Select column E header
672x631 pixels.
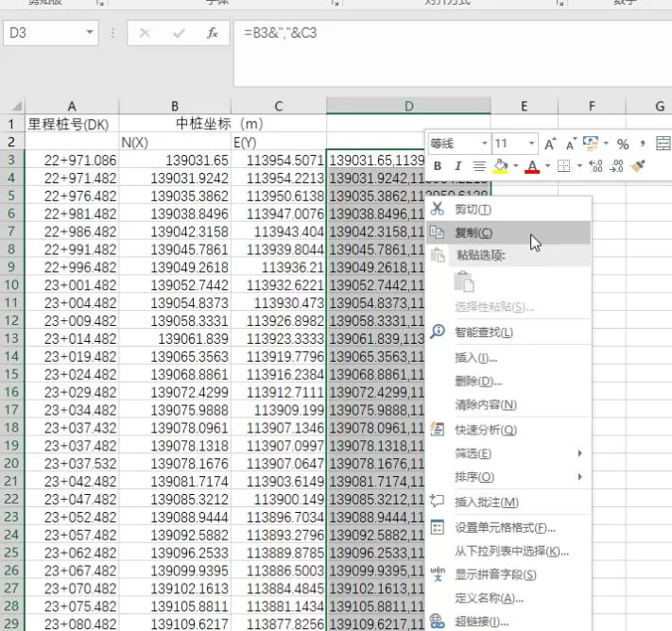(x=525, y=106)
